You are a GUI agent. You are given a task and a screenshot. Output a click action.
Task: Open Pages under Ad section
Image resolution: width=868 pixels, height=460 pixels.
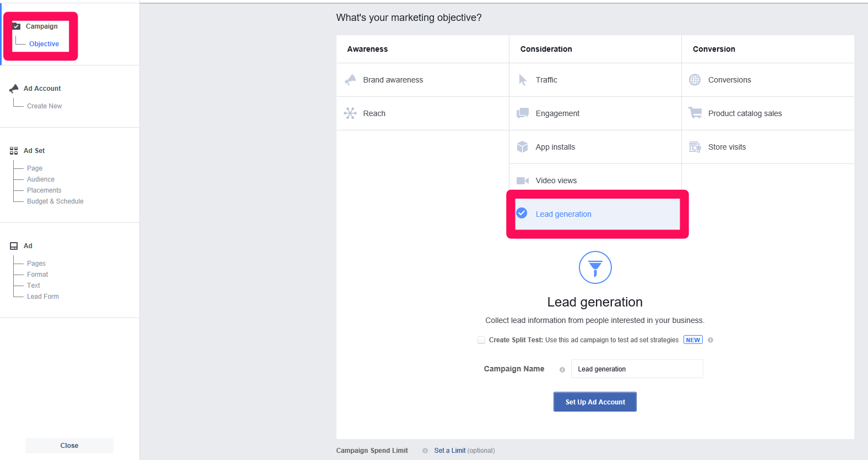click(x=36, y=264)
